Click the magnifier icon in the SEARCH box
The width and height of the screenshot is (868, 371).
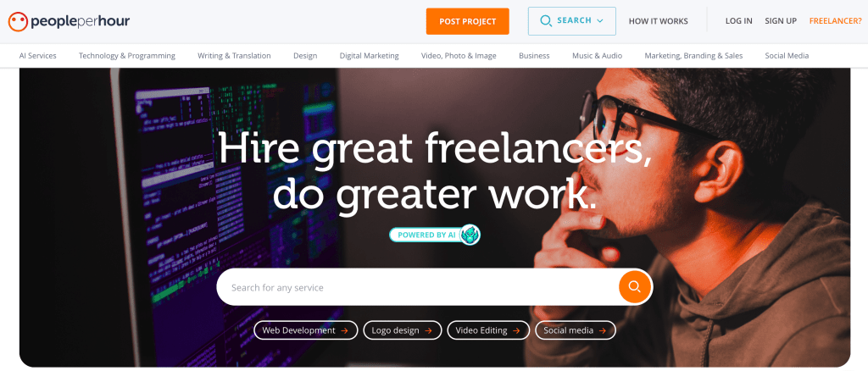[546, 21]
